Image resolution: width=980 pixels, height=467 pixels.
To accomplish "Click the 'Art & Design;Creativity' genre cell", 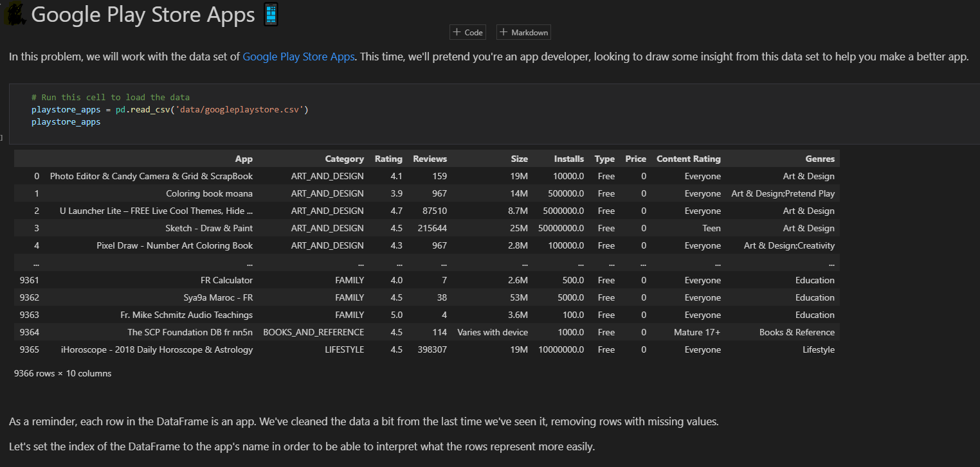I will 790,245.
